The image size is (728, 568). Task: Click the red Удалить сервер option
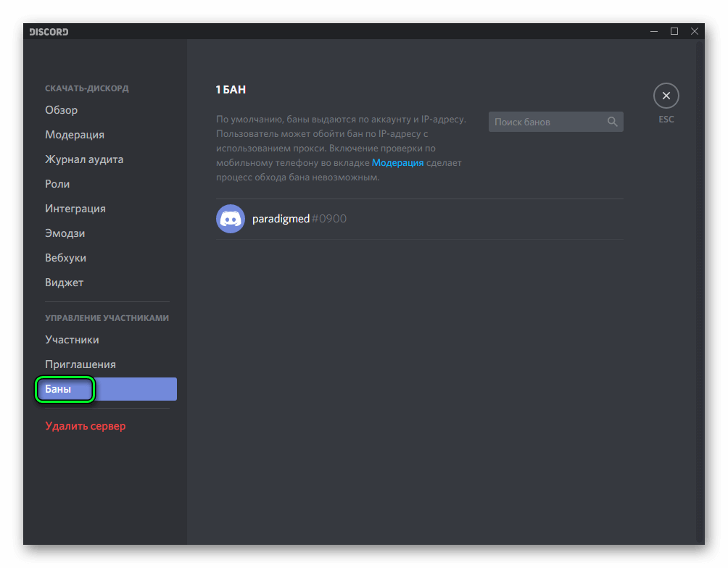tap(86, 426)
